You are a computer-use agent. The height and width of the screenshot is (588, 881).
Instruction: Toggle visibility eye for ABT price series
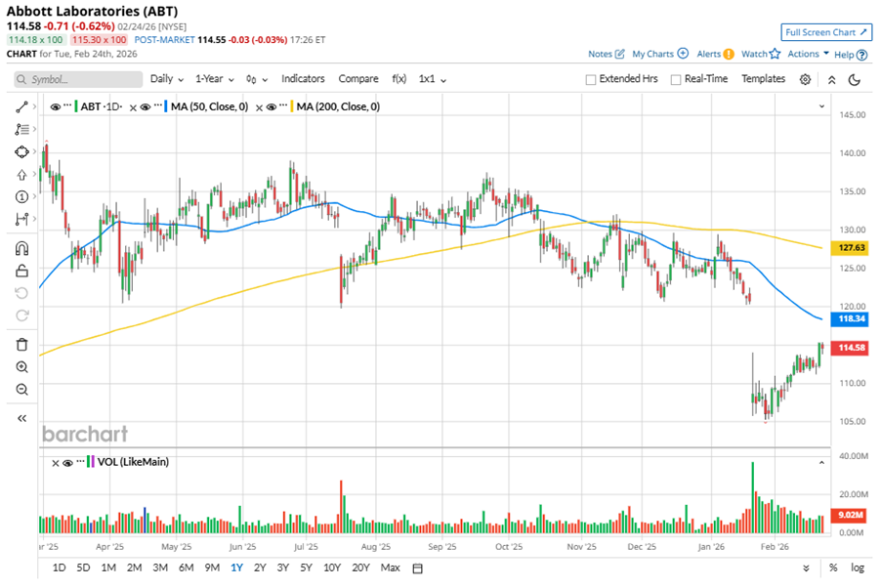click(x=55, y=106)
